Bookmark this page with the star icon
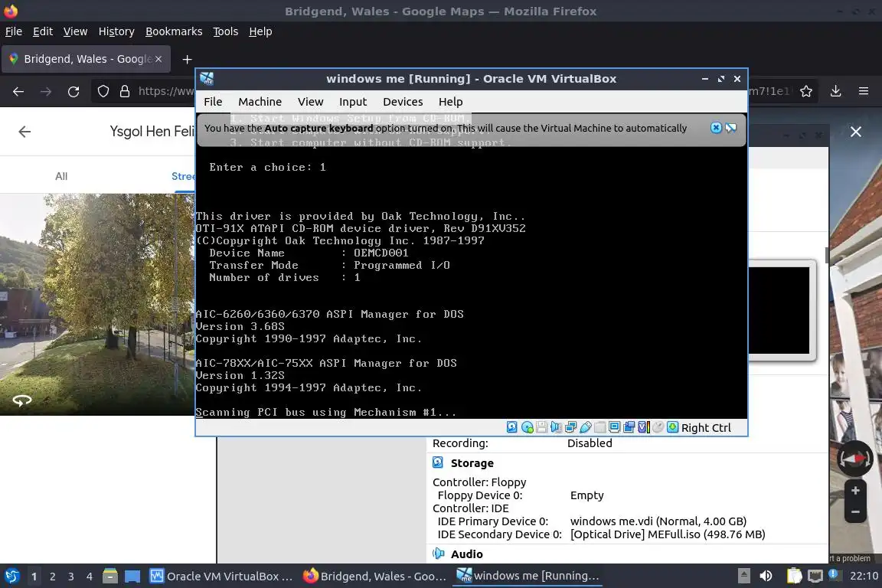Screen dimensions: 882x588 [806, 91]
